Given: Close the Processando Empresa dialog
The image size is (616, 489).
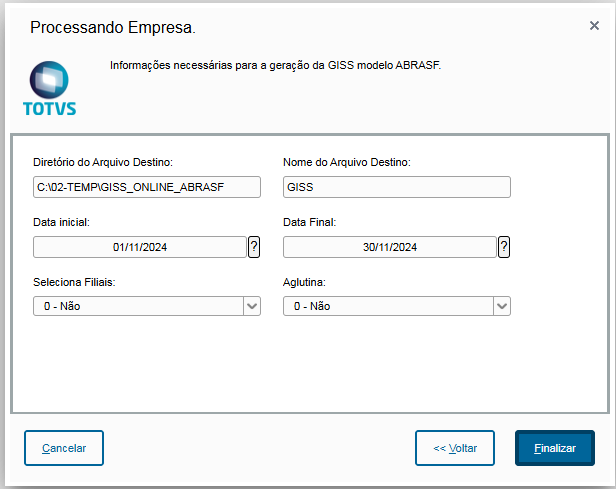Looking at the screenshot, I should point(594,26).
